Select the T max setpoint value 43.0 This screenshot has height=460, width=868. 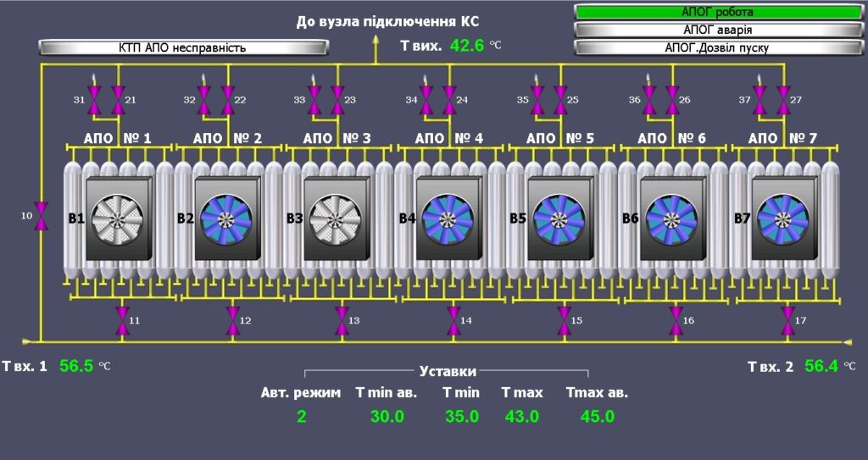click(521, 417)
